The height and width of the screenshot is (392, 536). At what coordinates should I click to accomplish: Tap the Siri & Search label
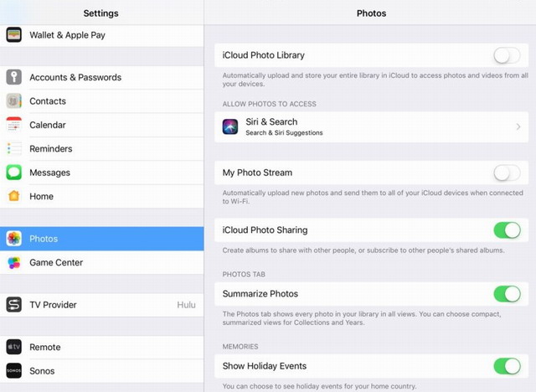click(x=271, y=122)
